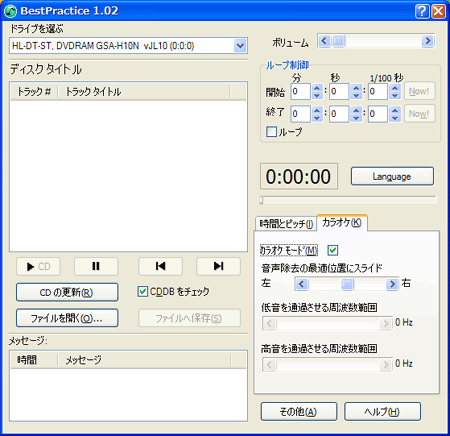Viewport: 450px width, 436px height.
Task: Uncheck the CDDB をチェック checkbox
Action: [x=143, y=292]
